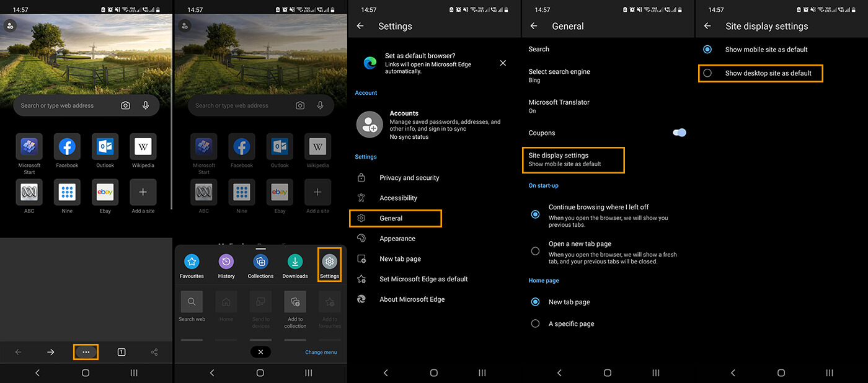Select the Open a new tab page radio
The height and width of the screenshot is (383, 868).
coord(535,251)
